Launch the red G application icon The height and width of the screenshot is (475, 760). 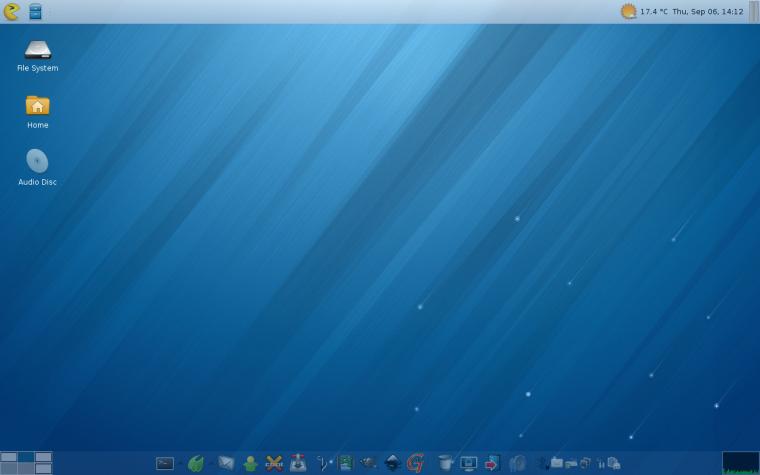415,463
